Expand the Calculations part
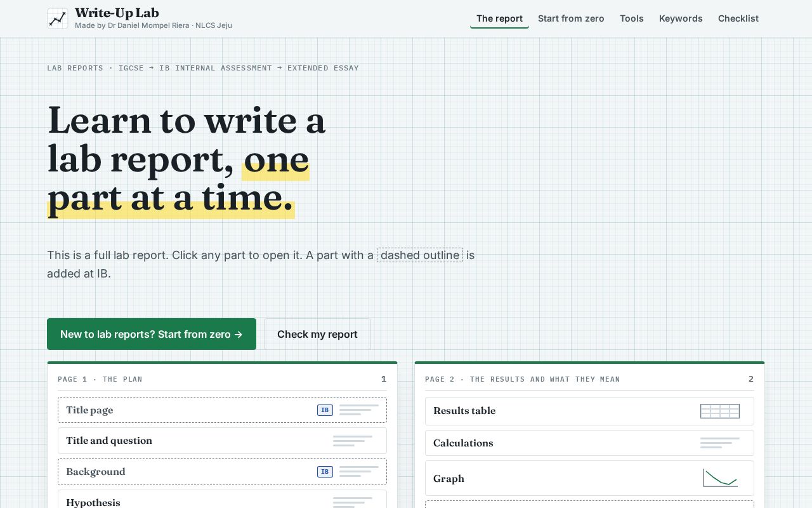The image size is (812, 508). [589, 443]
